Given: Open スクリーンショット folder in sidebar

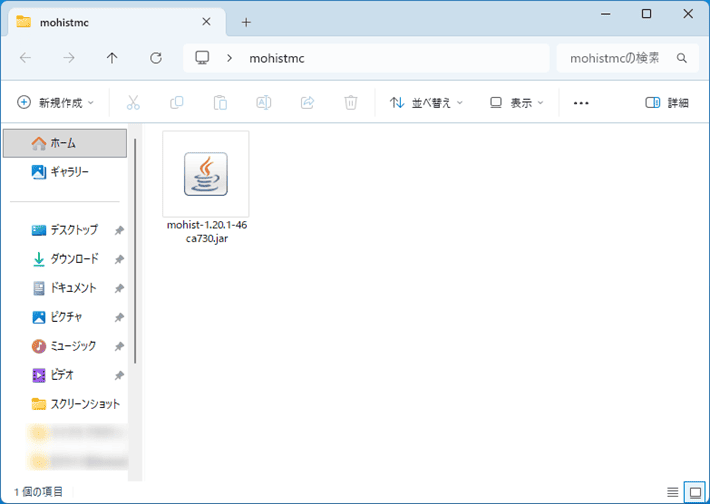Looking at the screenshot, I should 65,404.
